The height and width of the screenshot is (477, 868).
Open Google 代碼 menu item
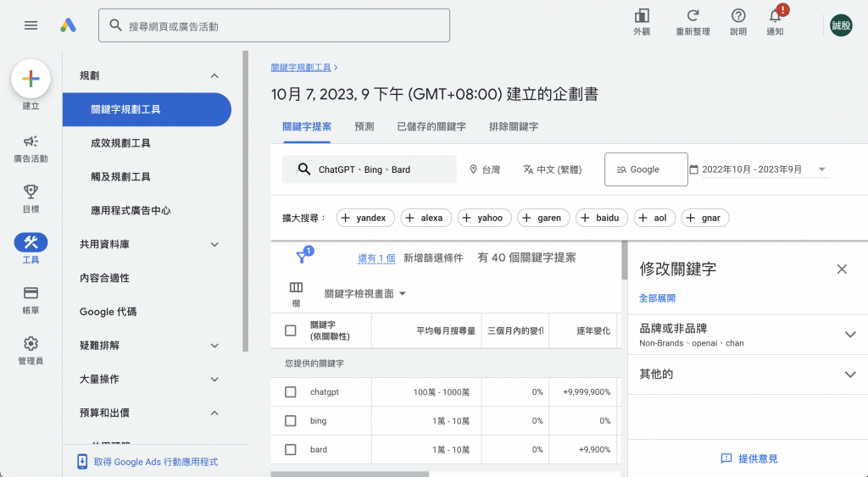click(x=108, y=312)
